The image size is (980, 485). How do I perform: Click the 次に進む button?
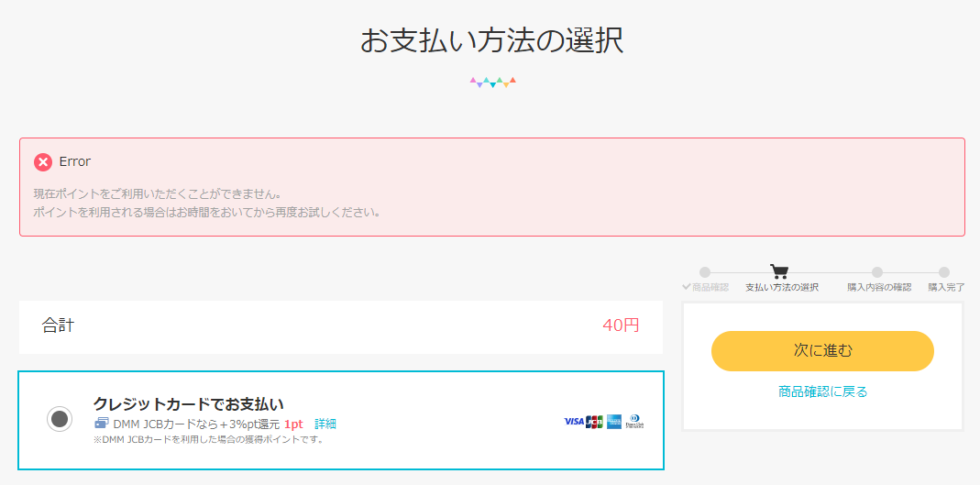822,350
